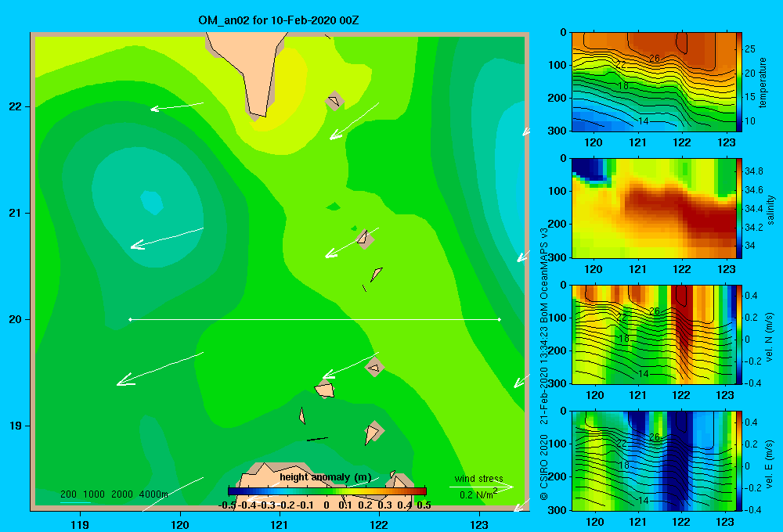
Task: Open the northward velocity section panel
Action: 654,335
